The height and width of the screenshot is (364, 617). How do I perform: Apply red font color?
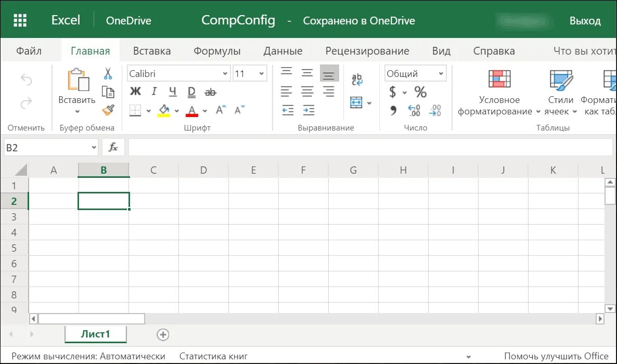click(x=191, y=111)
